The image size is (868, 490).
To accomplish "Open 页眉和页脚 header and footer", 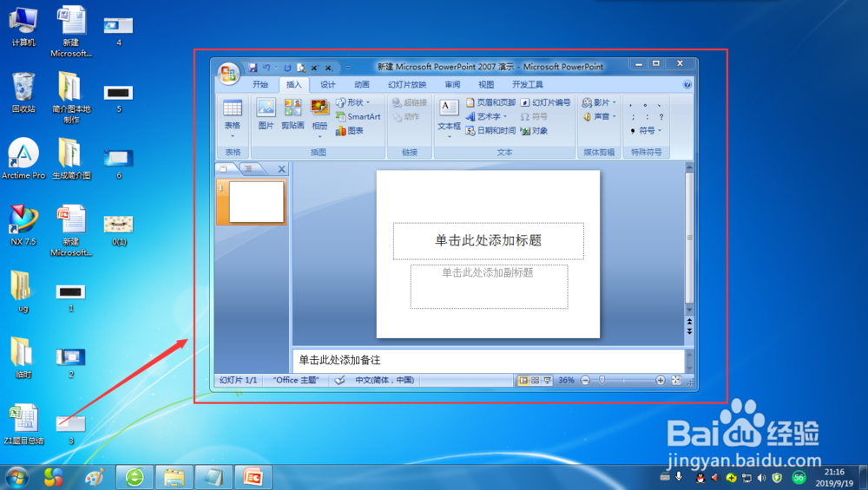I will click(x=490, y=102).
